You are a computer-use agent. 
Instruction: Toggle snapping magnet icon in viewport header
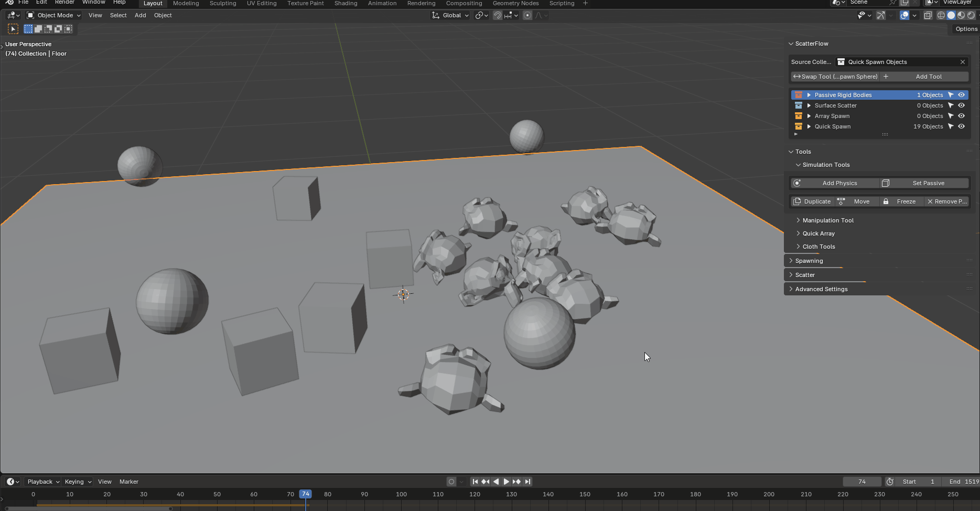pyautogui.click(x=497, y=15)
